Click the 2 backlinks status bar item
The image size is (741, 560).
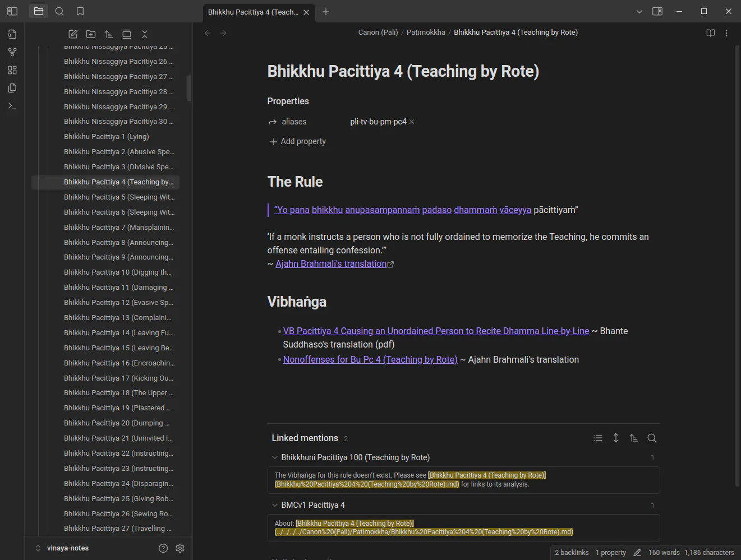572,553
